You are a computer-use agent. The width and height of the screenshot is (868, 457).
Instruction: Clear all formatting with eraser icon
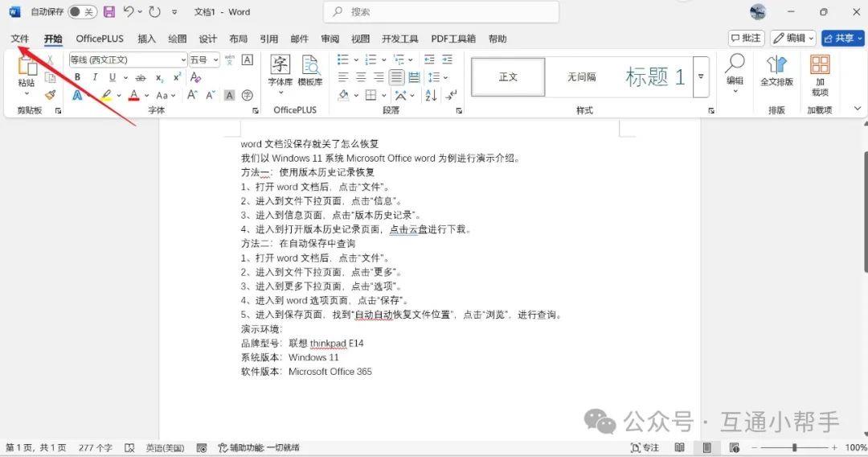point(195,77)
